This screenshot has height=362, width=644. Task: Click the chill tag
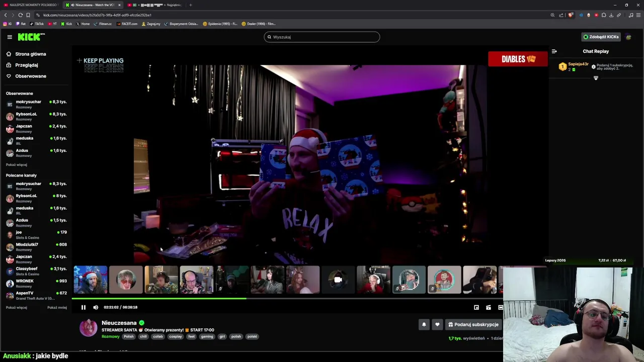click(x=143, y=336)
